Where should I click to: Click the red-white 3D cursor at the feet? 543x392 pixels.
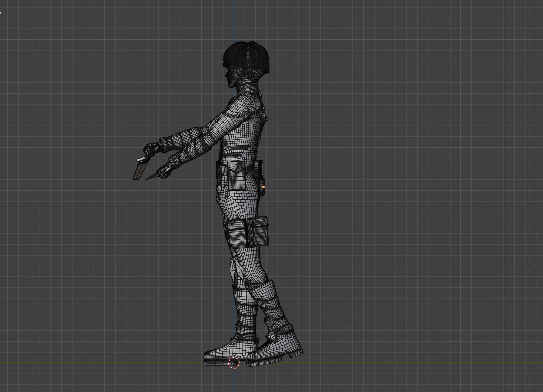pyautogui.click(x=234, y=363)
